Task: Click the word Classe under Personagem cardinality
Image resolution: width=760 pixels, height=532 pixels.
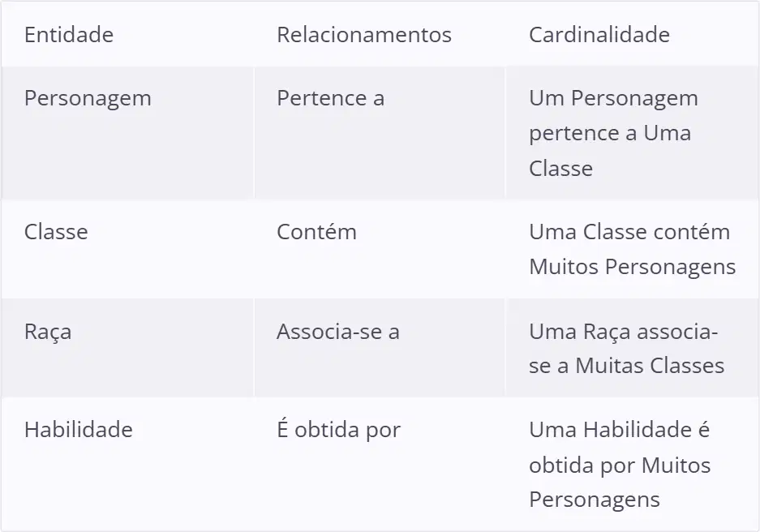Action: 560,169
